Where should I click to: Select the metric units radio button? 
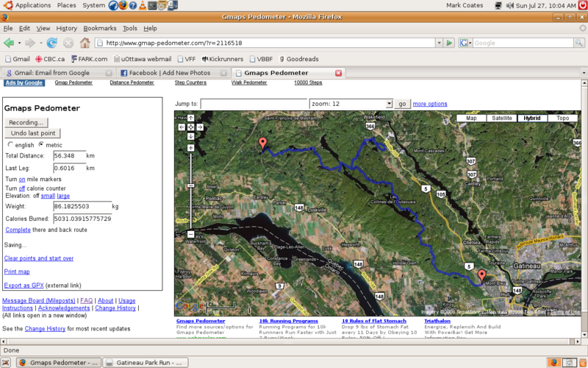coord(40,145)
